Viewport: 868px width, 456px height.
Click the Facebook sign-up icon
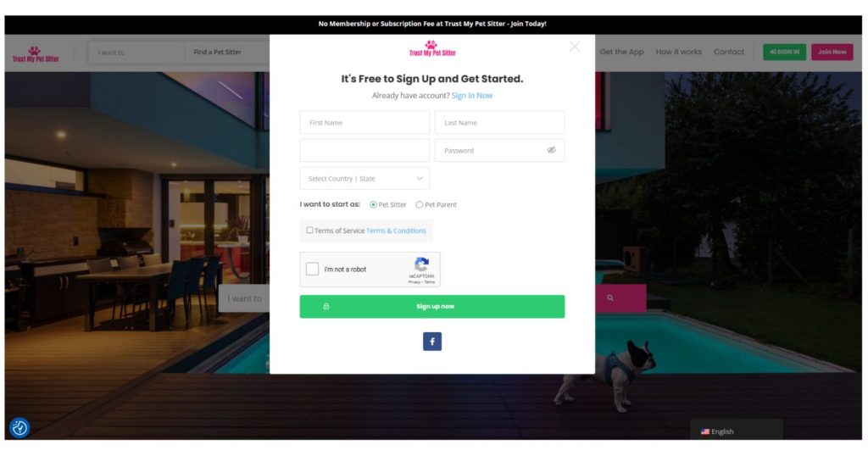coord(431,342)
